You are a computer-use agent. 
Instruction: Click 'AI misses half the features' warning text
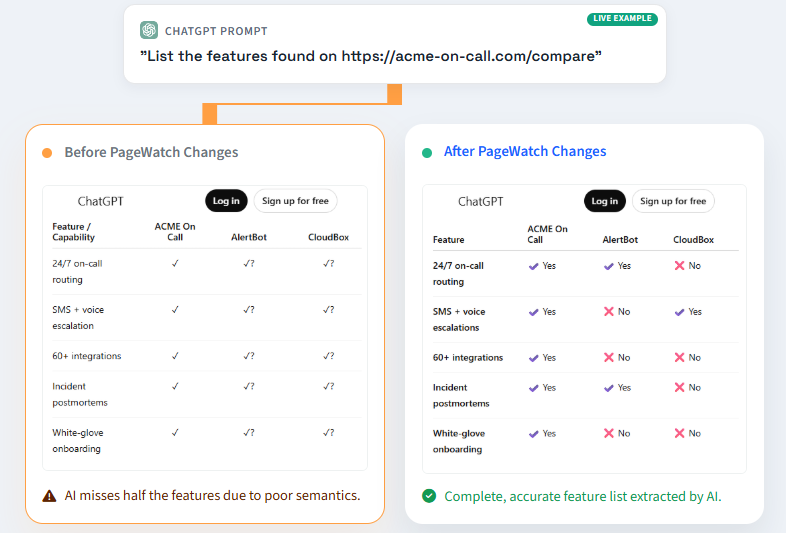[x=213, y=495]
